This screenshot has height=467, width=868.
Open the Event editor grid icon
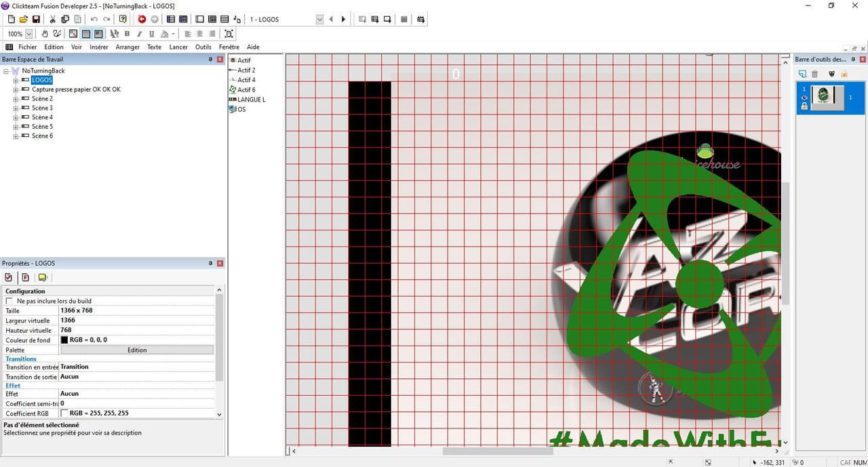pos(212,19)
